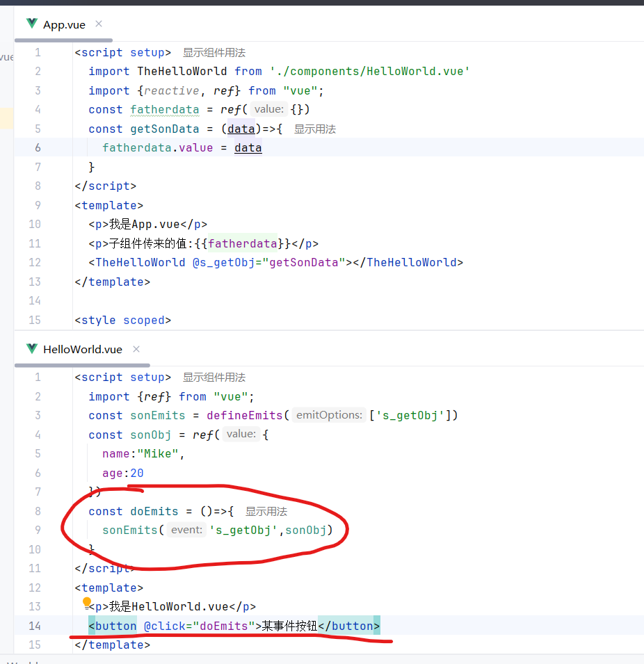The height and width of the screenshot is (664, 644).
Task: Switch to the HelloWorld.vue editor tab
Action: (83, 349)
